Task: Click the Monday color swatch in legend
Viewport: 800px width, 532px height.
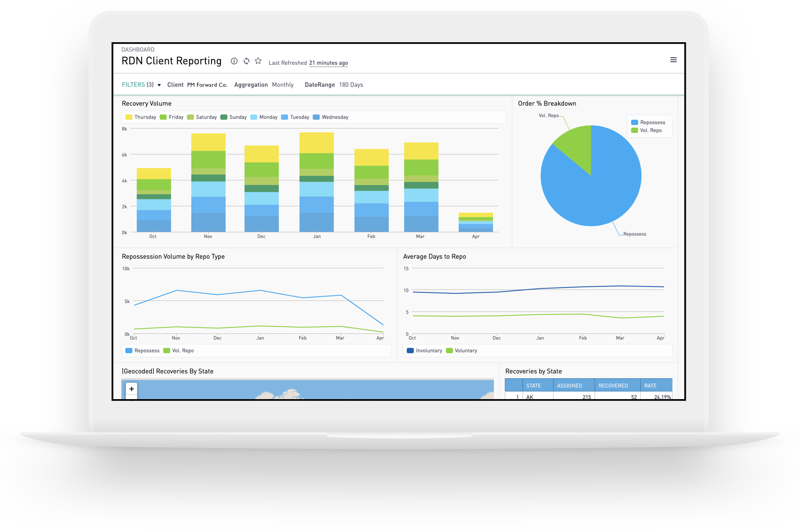Action: pyautogui.click(x=253, y=117)
